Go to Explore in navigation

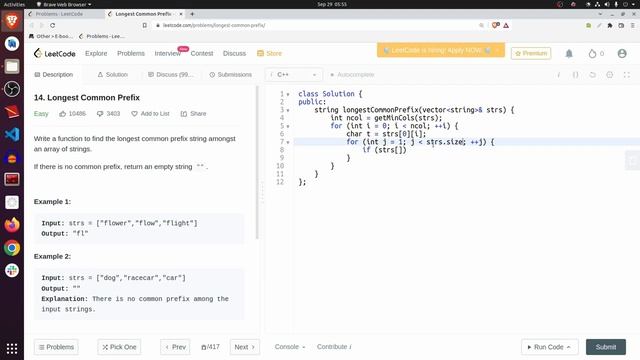click(96, 53)
